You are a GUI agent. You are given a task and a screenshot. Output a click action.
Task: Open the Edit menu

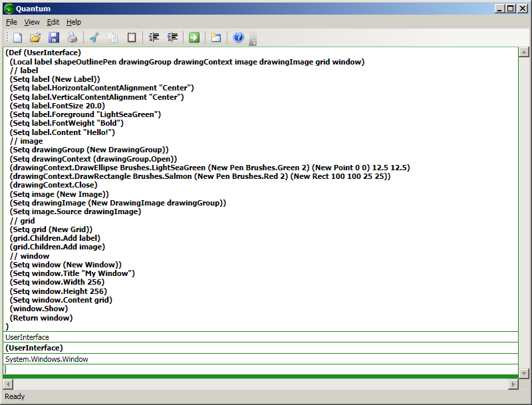tap(53, 22)
